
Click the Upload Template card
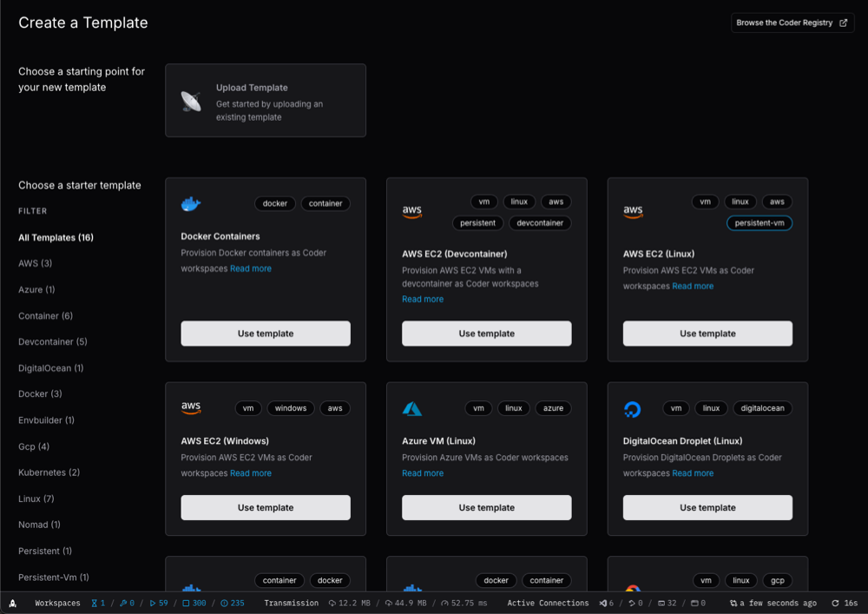click(265, 100)
